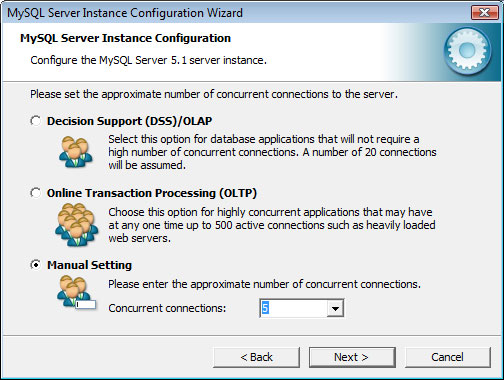Screen dimensions: 504x380
Task: Click the Concurrent connections label
Action: point(167,308)
